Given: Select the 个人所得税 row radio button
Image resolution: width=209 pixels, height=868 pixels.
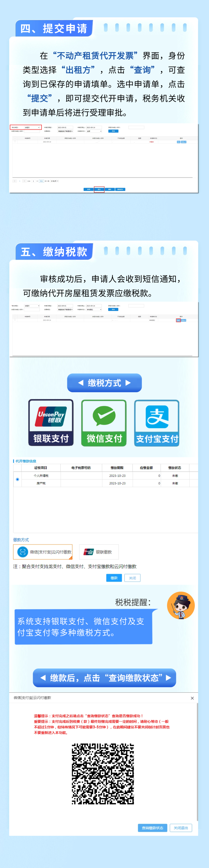Looking at the screenshot, I should click(x=17, y=479).
